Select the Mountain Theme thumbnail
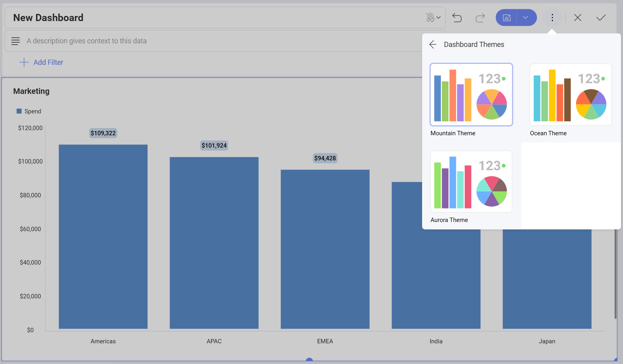Image resolution: width=623 pixels, height=364 pixels. coord(471,95)
